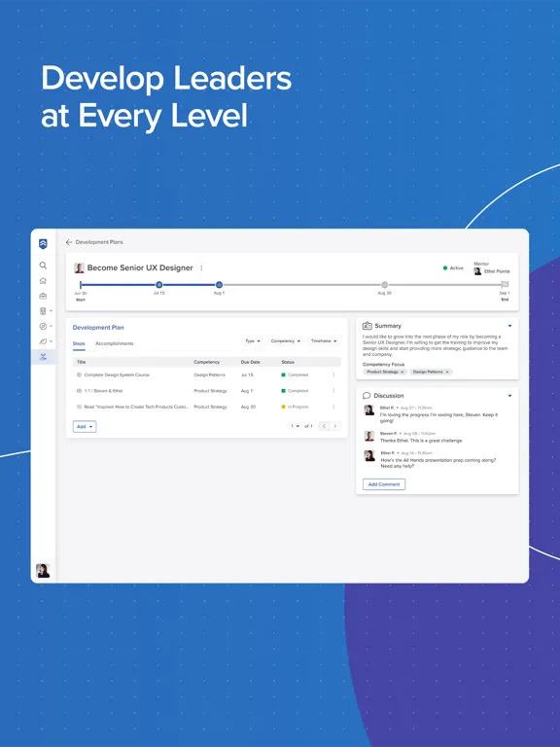The image size is (560, 747).
Task: Expand the clipboard sidebar item chevron
Action: [51, 311]
